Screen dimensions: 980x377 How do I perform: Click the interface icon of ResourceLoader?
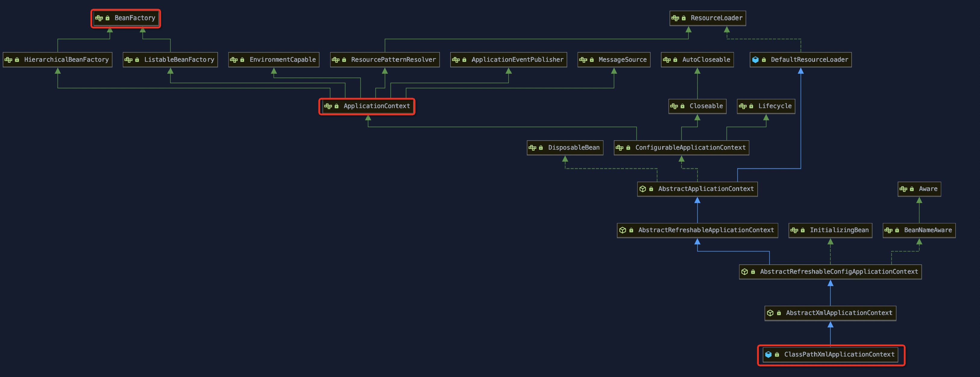[675, 18]
